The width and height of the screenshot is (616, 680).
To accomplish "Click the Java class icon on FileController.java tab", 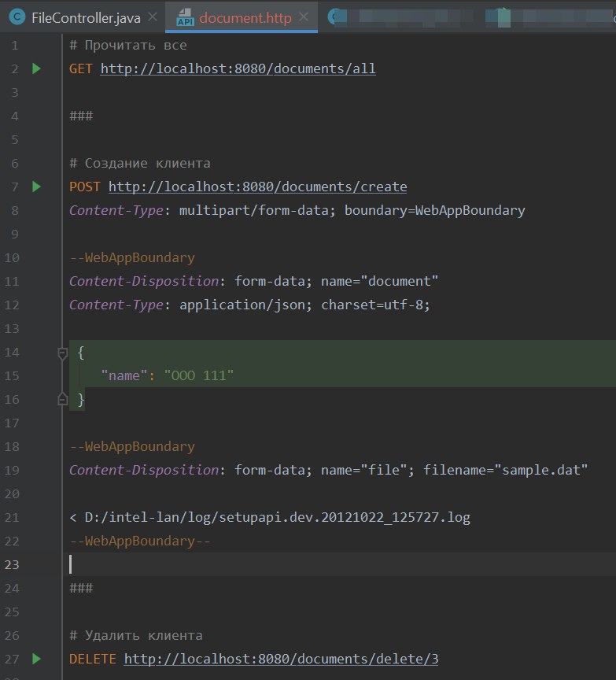I will pyautogui.click(x=17, y=17).
